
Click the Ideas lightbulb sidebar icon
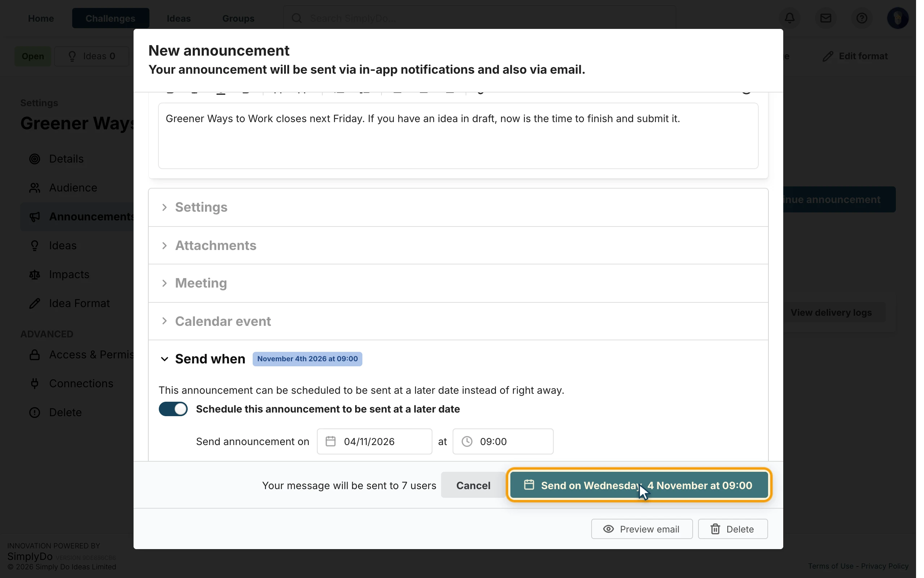coord(35,245)
